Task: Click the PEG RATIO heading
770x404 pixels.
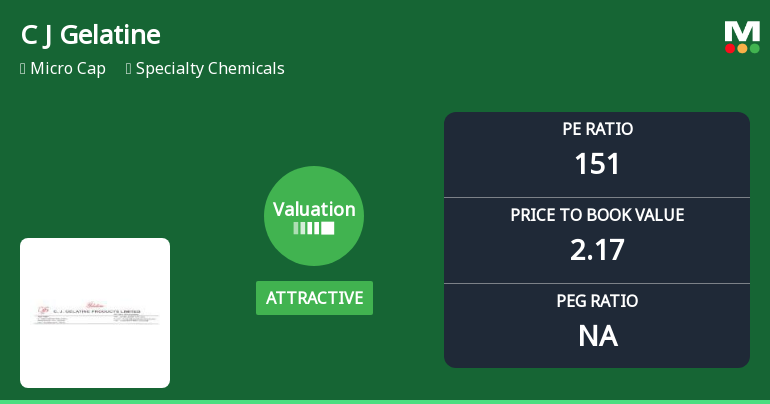Action: click(597, 301)
